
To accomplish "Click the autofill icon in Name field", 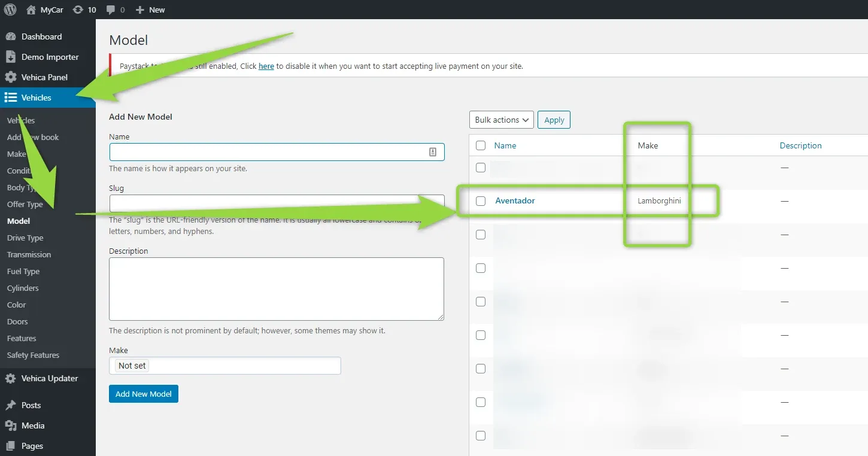I will [433, 152].
